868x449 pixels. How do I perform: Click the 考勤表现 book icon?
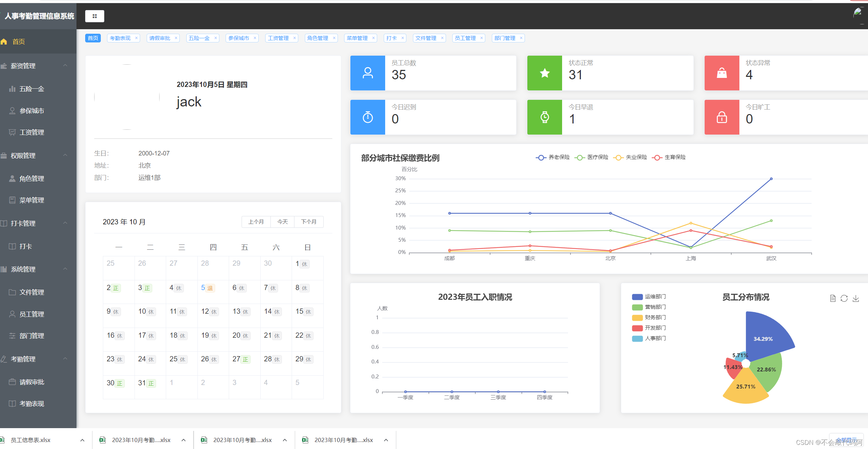coord(12,403)
